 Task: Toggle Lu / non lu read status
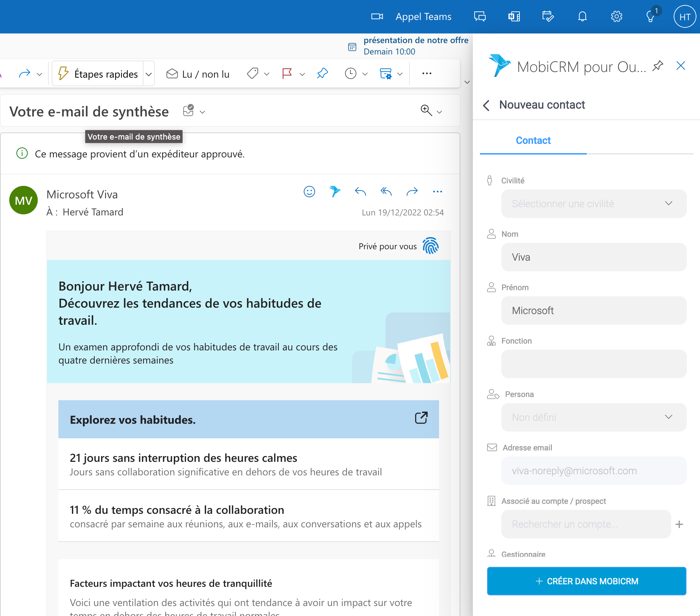[x=198, y=74]
